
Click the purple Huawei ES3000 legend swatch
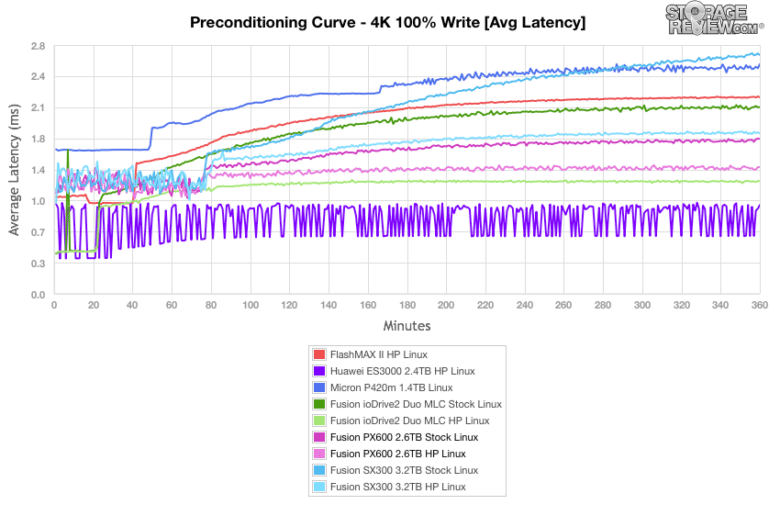tap(319, 371)
